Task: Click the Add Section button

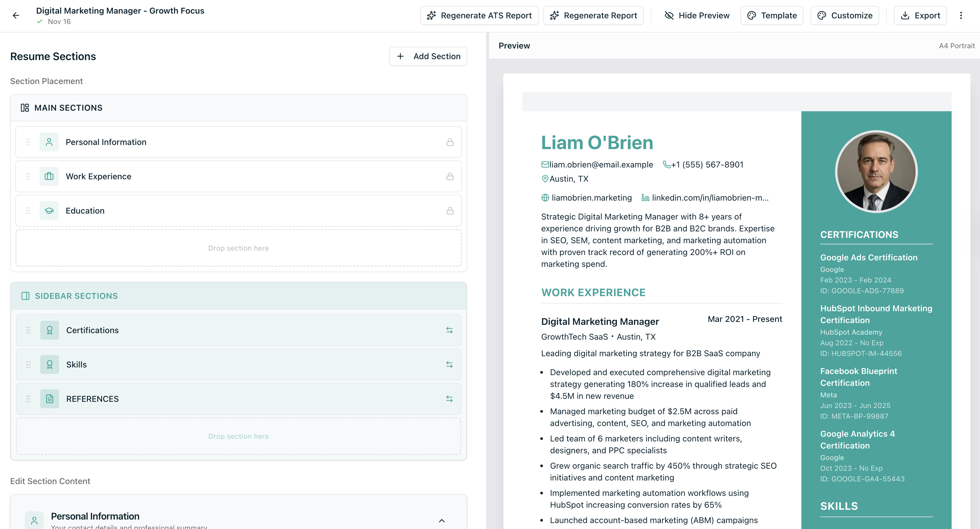Action: click(428, 56)
